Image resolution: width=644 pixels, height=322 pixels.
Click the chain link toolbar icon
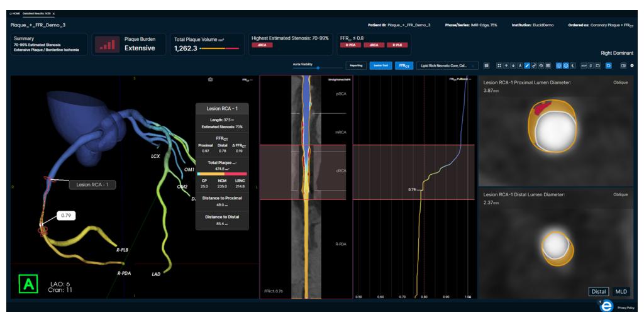pos(534,65)
